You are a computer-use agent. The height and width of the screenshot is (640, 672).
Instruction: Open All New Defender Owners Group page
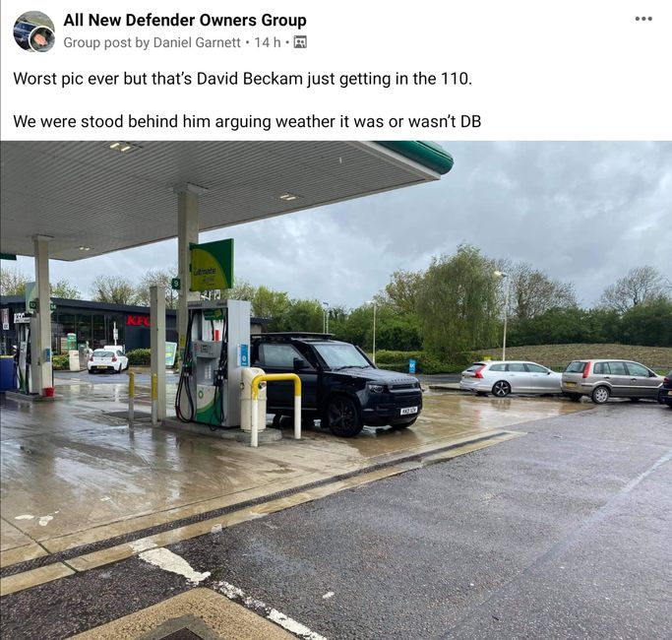[x=185, y=20]
